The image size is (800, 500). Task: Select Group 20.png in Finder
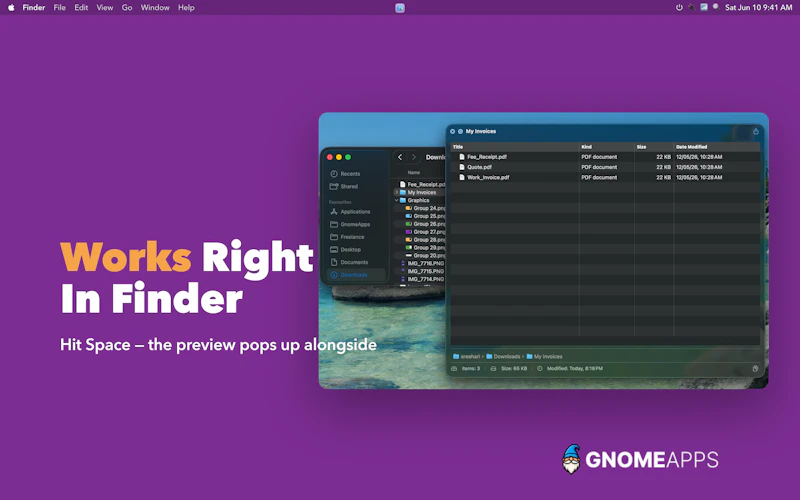coord(425,256)
